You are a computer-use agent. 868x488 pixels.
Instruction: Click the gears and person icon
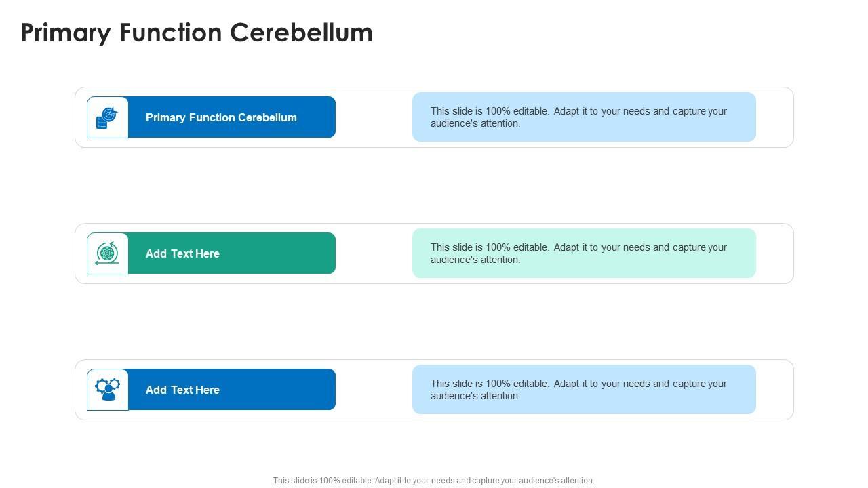(107, 389)
